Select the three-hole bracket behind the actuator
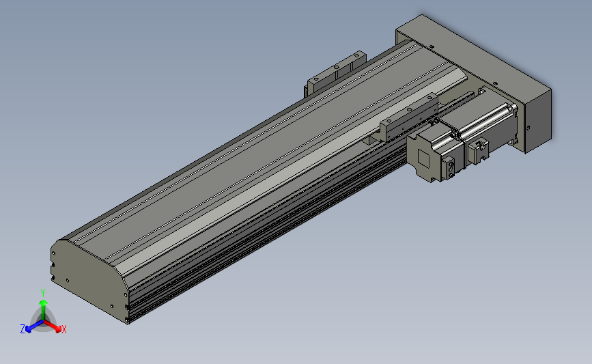The image size is (592, 364). pos(336,74)
